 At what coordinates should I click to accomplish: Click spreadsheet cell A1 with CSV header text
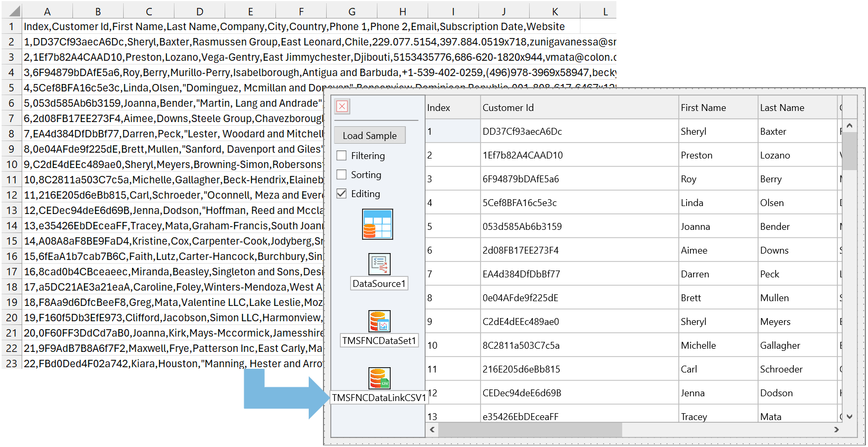coord(294,26)
